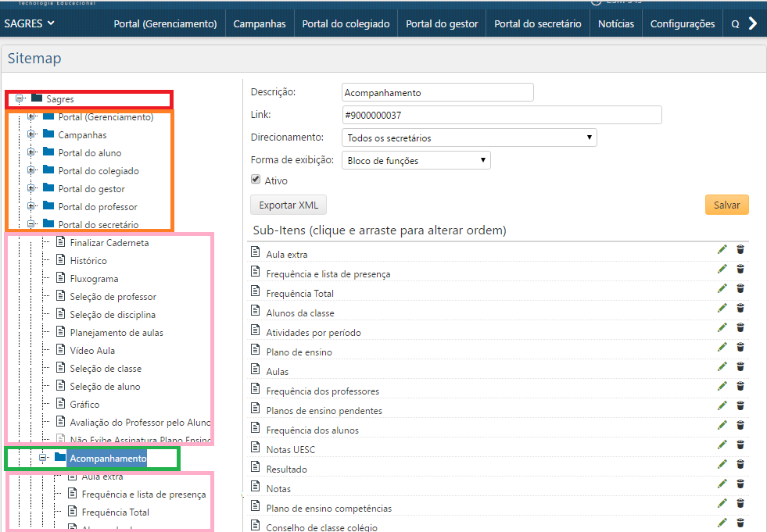This screenshot has width=767, height=532.
Task: Click the Salvar button
Action: point(726,204)
